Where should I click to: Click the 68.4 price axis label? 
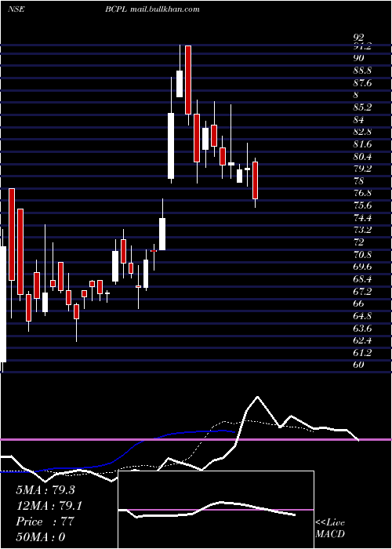[x=362, y=279]
